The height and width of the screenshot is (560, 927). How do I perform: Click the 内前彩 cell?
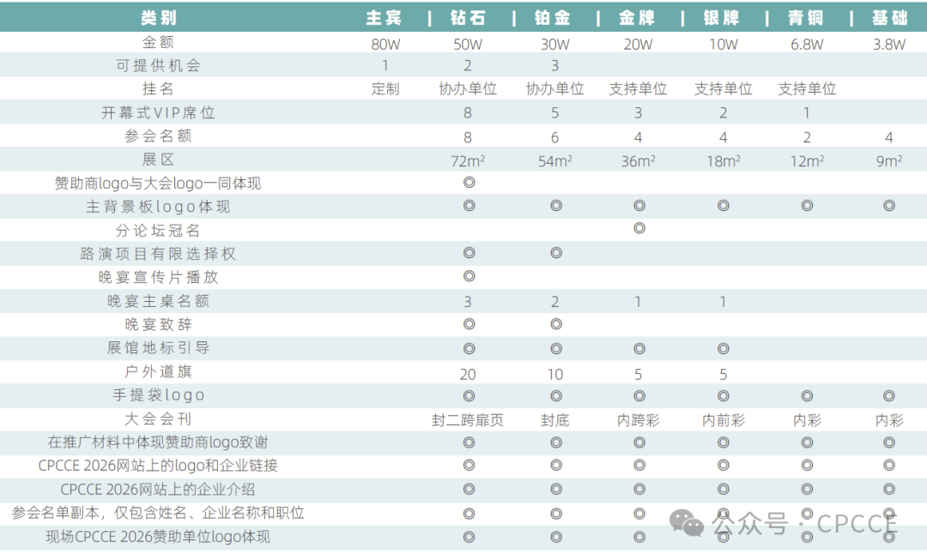pos(723,420)
